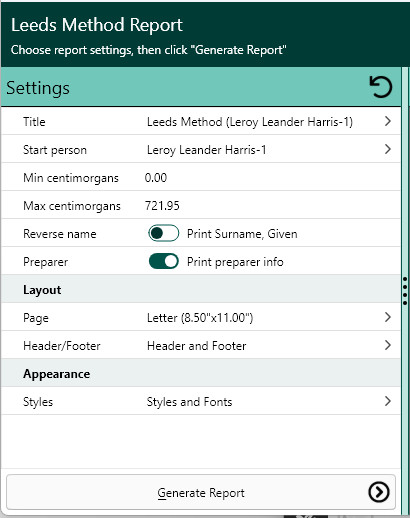Click the vertical three-dot panel splitter handle
This screenshot has width=410, height=518.
click(405, 291)
